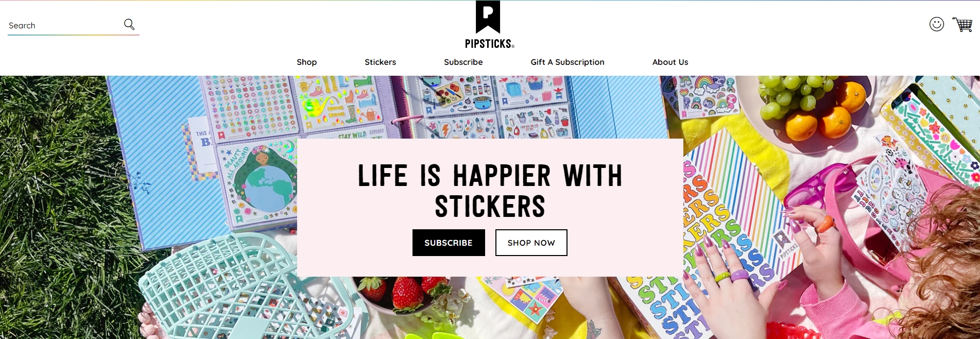The width and height of the screenshot is (980, 339).
Task: Click the magnifying glass search icon
Action: (129, 24)
